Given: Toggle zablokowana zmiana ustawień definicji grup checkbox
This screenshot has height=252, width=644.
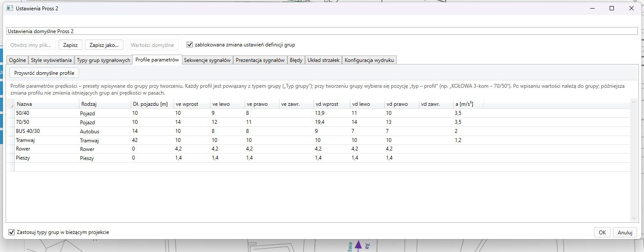Looking at the screenshot, I should click(190, 45).
